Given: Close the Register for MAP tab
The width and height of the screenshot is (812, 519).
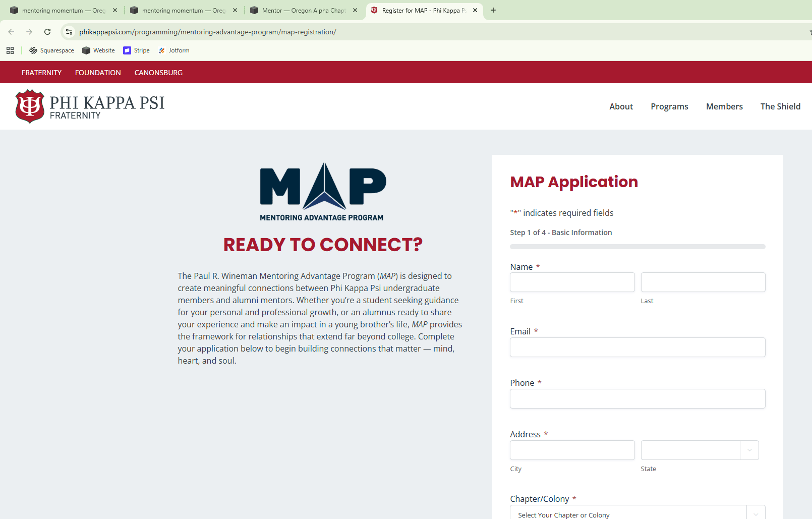Looking at the screenshot, I should (x=475, y=10).
